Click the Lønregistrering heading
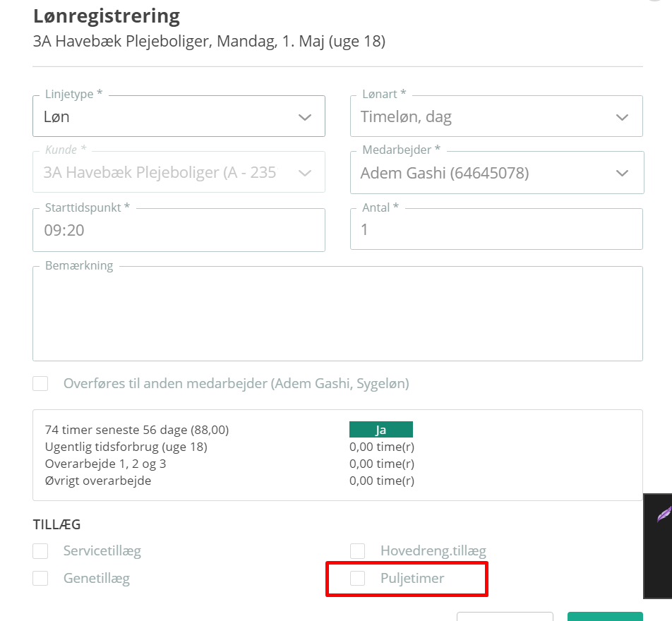 pos(107,16)
